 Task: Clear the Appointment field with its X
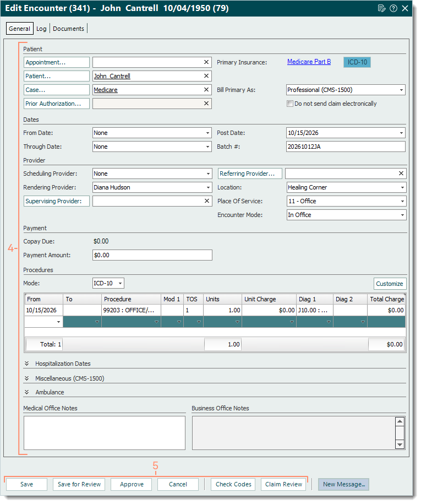[x=206, y=62]
